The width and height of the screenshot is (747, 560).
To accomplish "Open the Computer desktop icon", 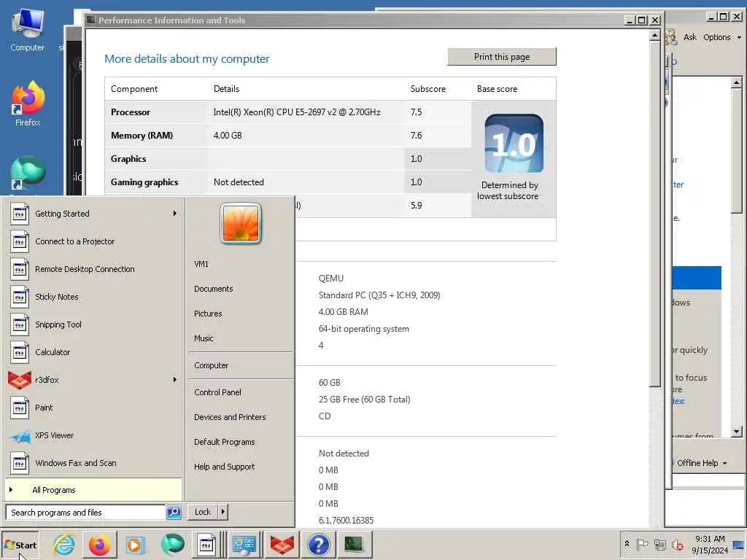I will pos(27,29).
